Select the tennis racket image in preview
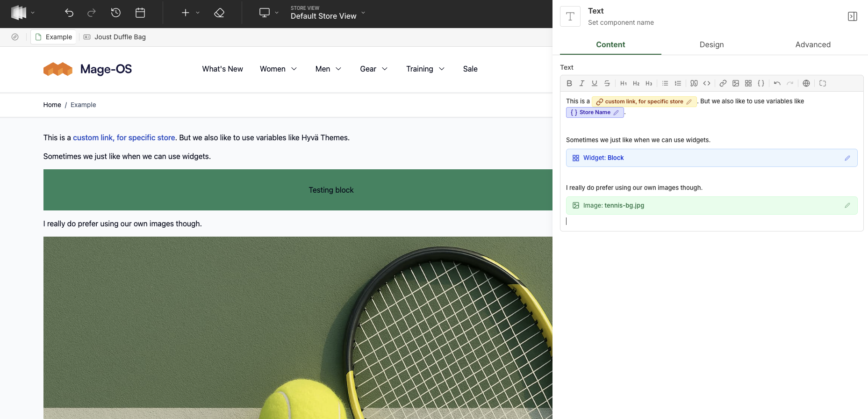This screenshot has width=868, height=419. pyautogui.click(x=298, y=328)
